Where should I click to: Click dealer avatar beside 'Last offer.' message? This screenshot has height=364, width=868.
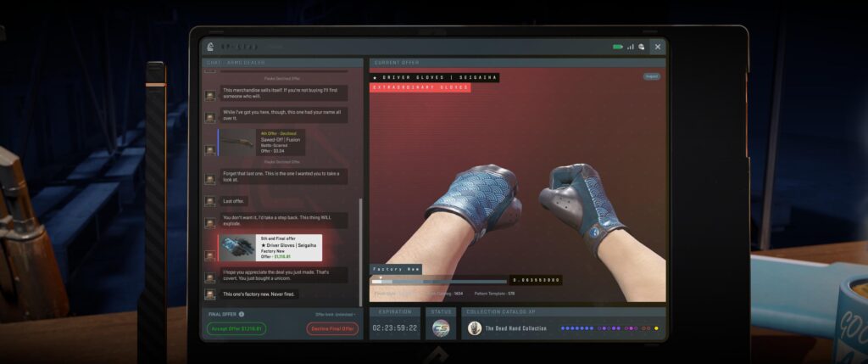click(210, 201)
